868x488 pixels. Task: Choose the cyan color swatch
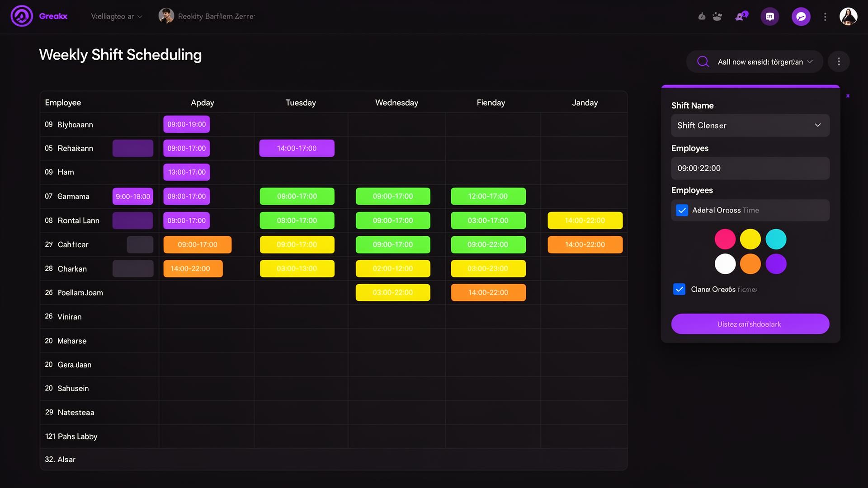[776, 239]
